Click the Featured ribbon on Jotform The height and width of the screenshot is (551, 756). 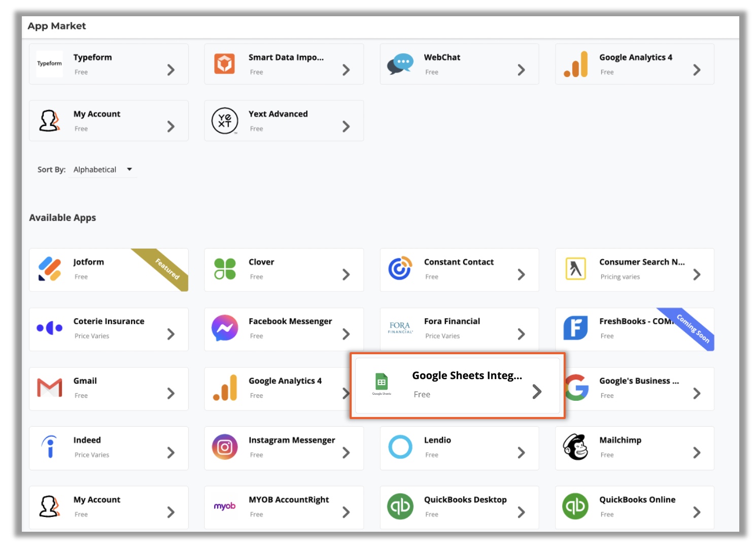tap(167, 268)
